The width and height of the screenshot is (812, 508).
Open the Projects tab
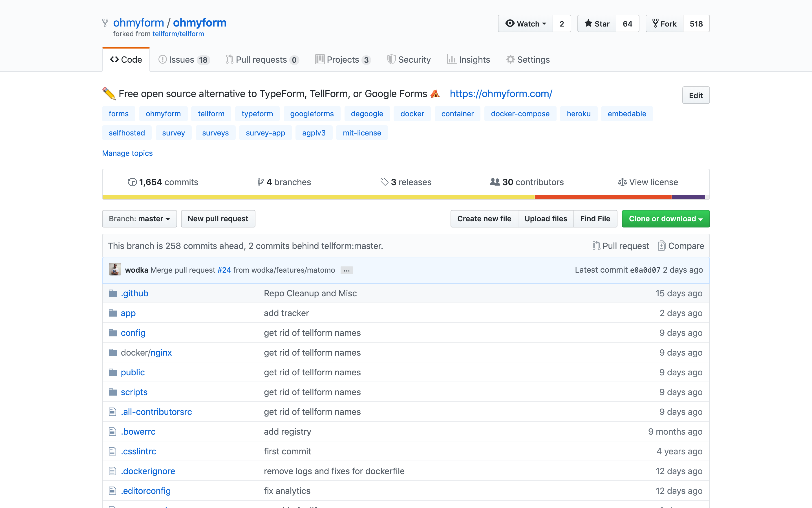(x=343, y=60)
